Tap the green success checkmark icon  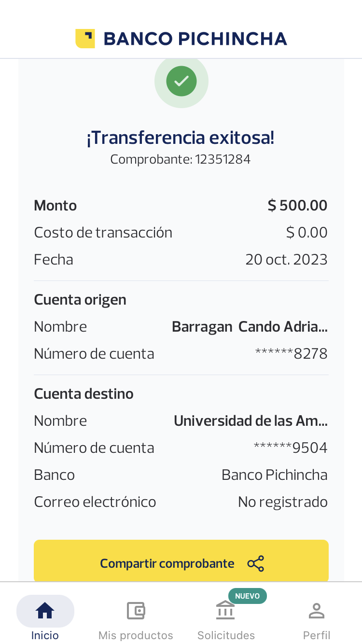[181, 81]
